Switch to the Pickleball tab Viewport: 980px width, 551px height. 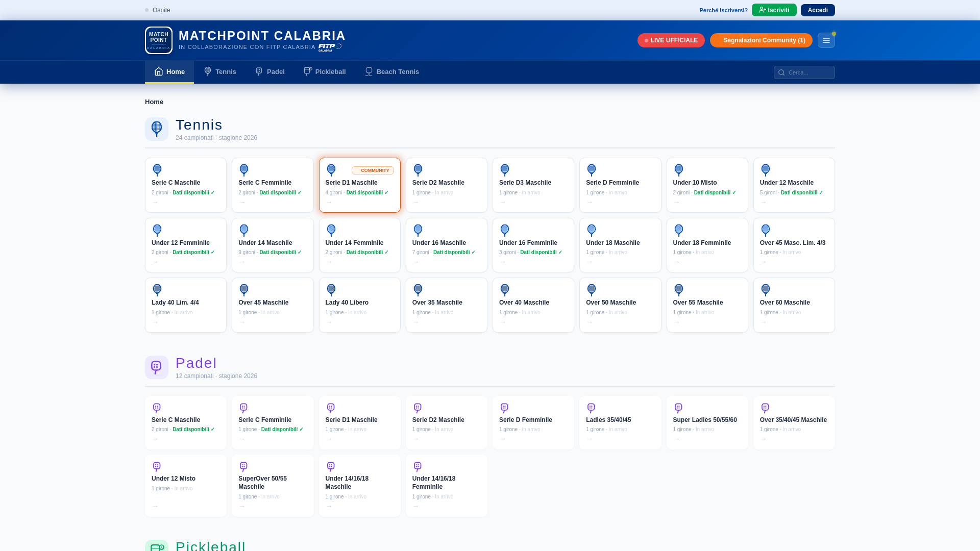click(x=325, y=72)
